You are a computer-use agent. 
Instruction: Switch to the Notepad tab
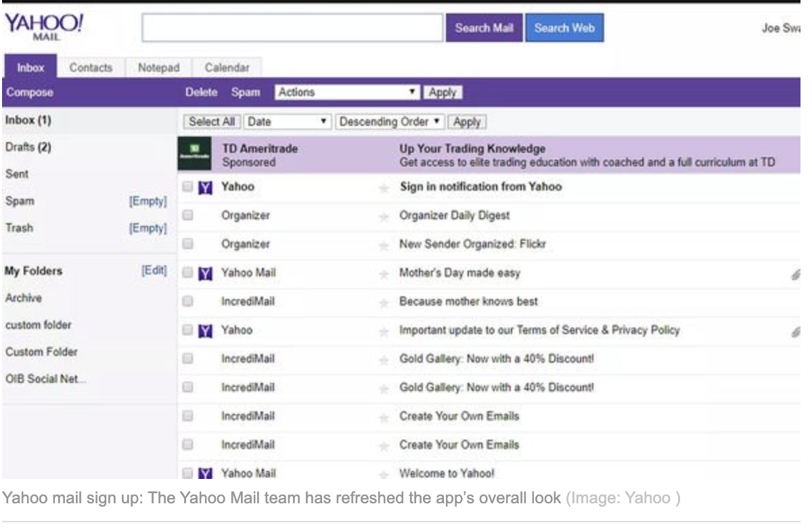158,68
